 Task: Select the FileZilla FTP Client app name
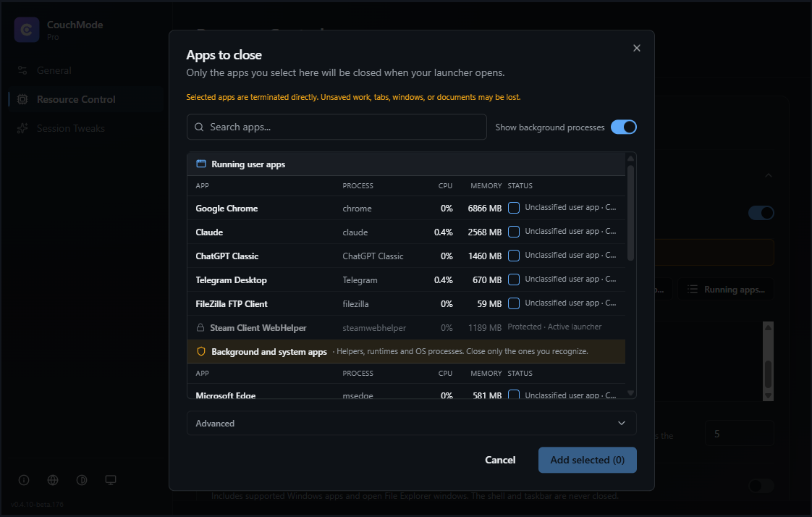tap(232, 303)
